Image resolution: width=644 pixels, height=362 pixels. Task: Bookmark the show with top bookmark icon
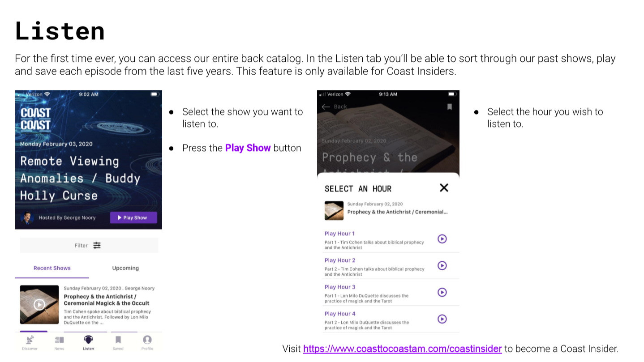point(450,106)
